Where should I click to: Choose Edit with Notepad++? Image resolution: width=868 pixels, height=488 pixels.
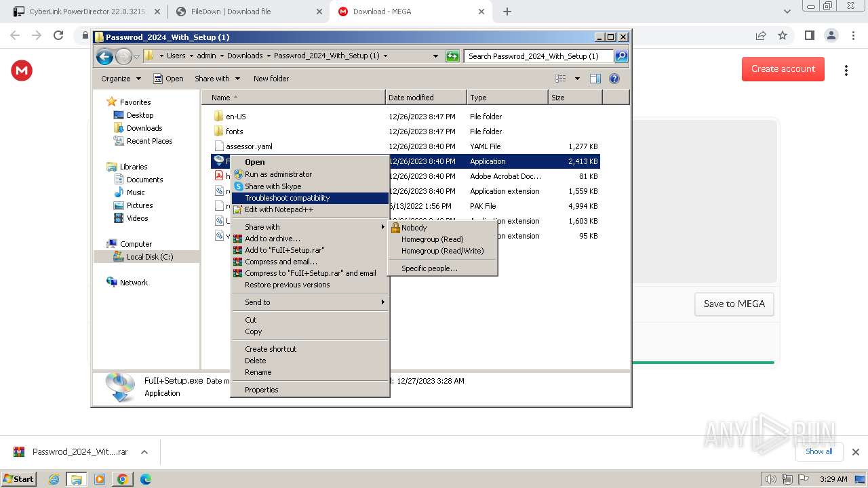tap(310, 209)
